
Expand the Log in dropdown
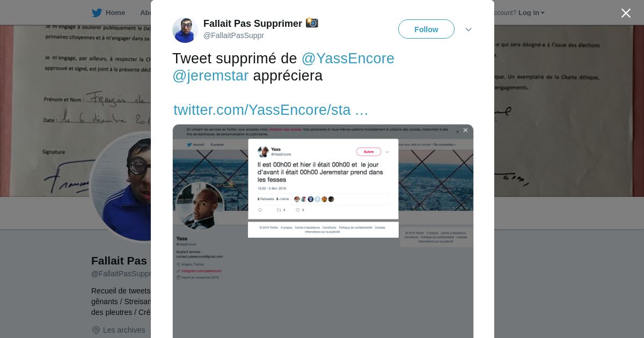[531, 13]
